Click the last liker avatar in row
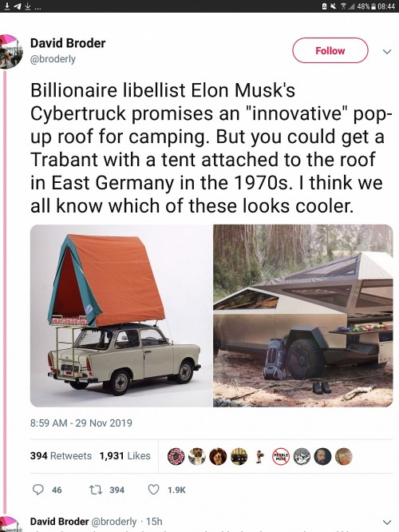 point(344,456)
